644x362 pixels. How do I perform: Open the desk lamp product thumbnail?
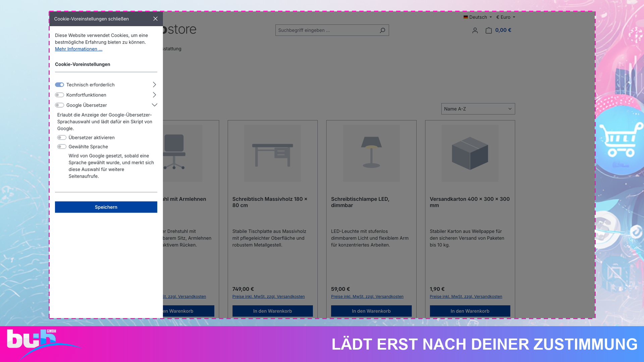[x=371, y=154]
